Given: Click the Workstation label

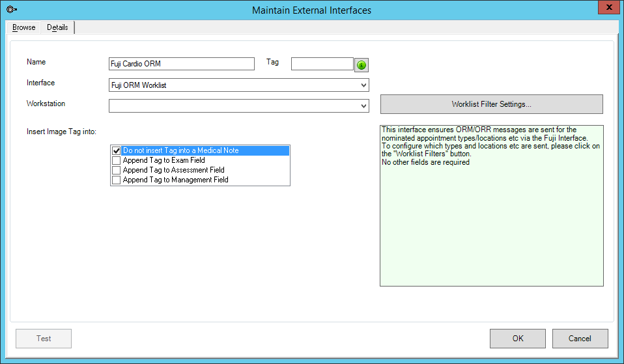Looking at the screenshot, I should 46,104.
